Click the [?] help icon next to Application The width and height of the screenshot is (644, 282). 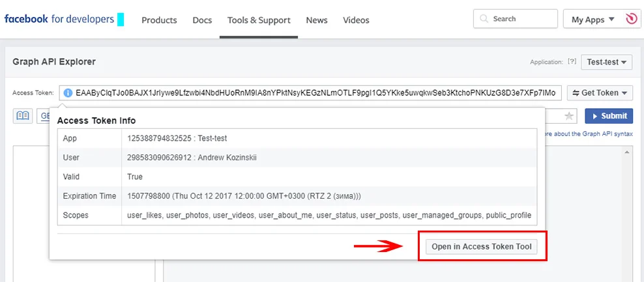coord(572,62)
